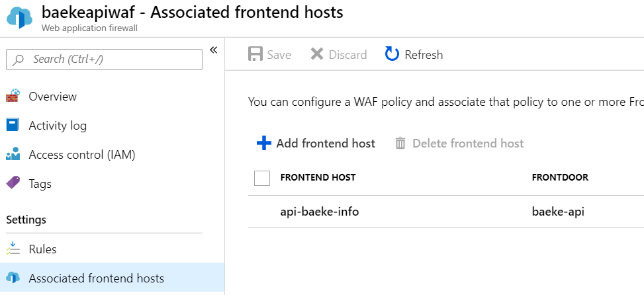Click the Refresh circular arrow icon
Image resolution: width=644 pixels, height=295 pixels.
(392, 54)
